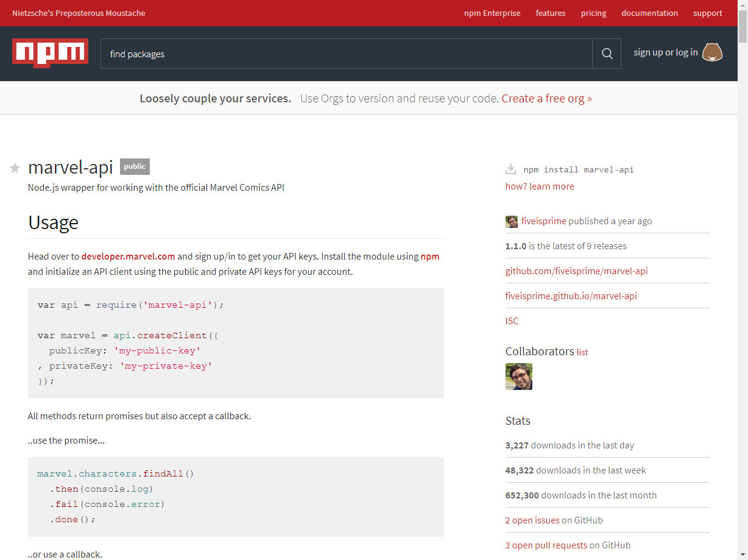The height and width of the screenshot is (560, 748).
Task: Click 2 open issues link
Action: pos(532,520)
